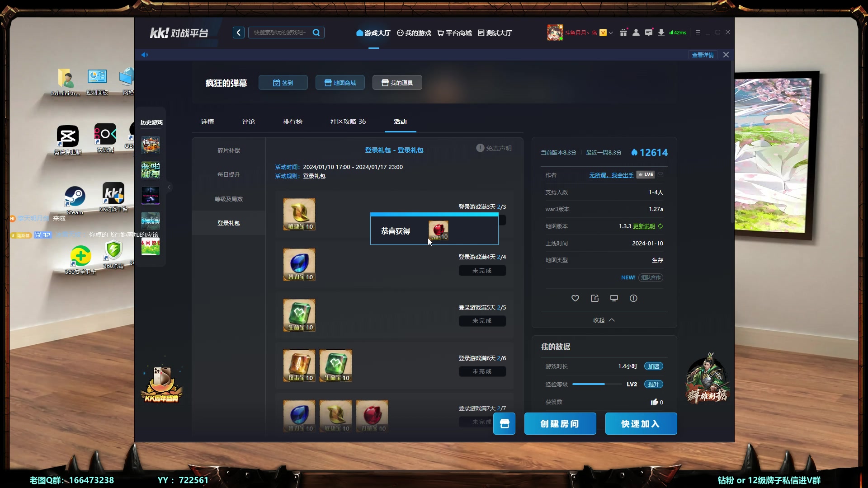868x488 pixels.
Task: Open 更新说明 update notes link
Action: (x=644, y=226)
